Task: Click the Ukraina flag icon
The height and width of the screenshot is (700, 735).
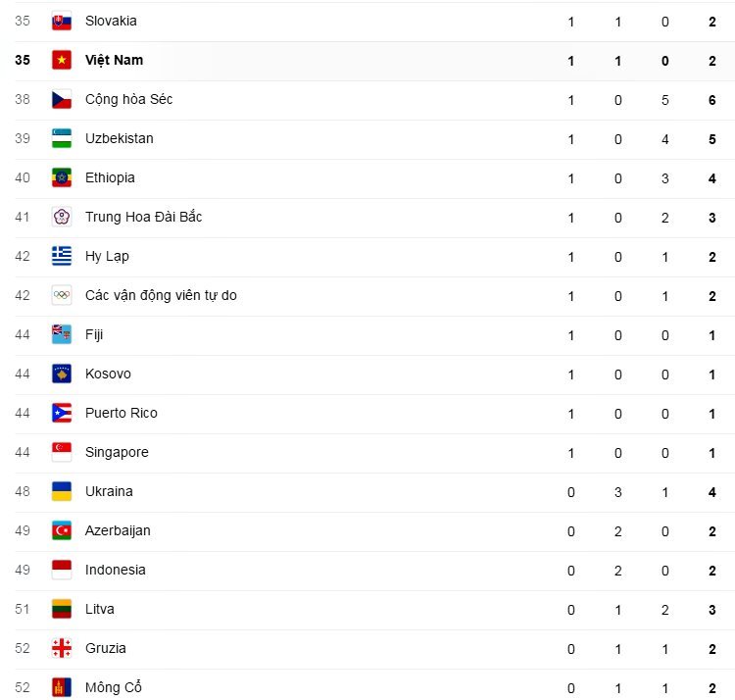Action: point(62,491)
